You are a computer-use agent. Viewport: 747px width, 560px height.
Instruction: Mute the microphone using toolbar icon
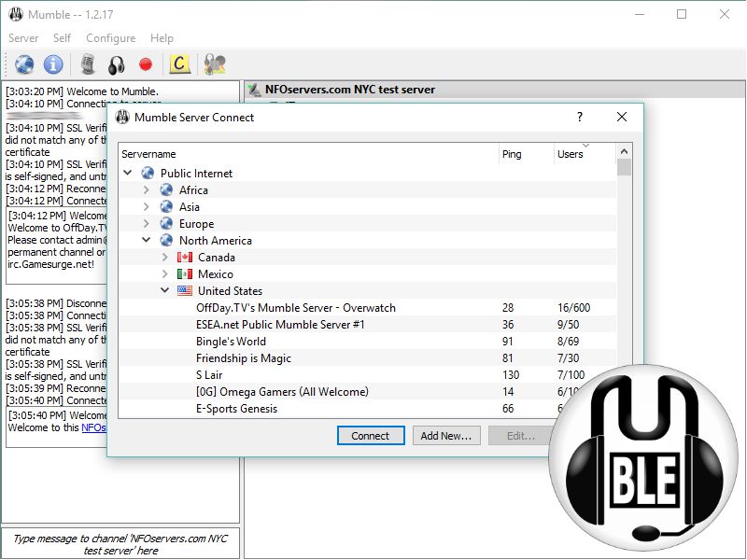click(88, 64)
